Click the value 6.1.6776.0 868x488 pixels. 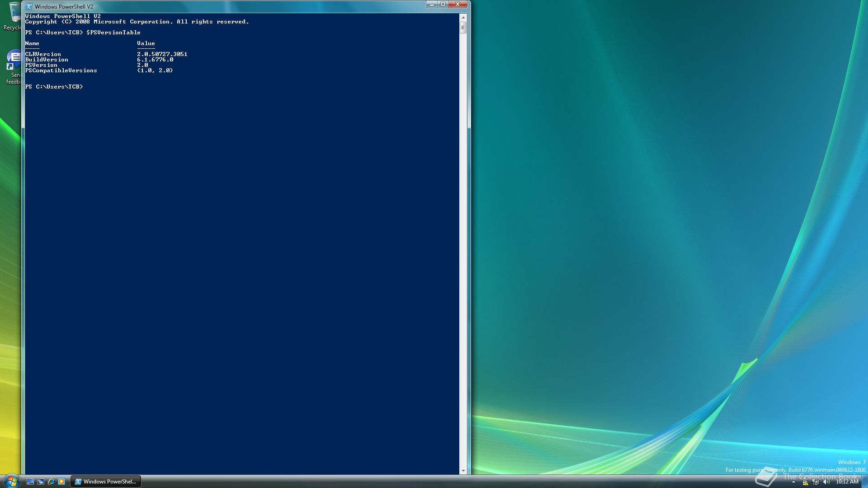click(155, 60)
